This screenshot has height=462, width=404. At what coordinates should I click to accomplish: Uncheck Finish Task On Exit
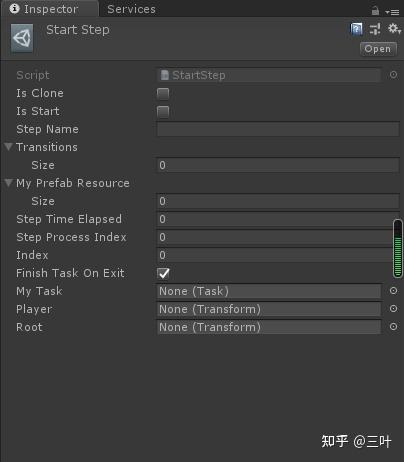point(163,273)
